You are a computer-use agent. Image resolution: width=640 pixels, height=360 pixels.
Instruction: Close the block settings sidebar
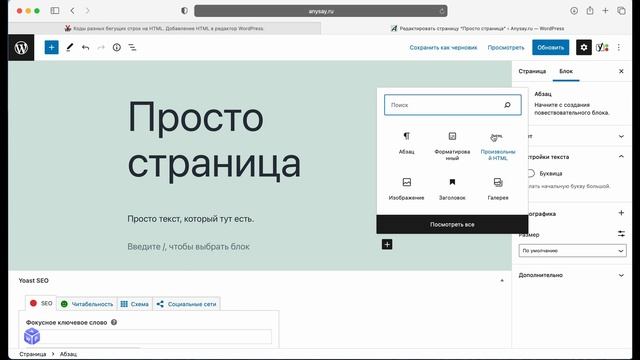(621, 71)
